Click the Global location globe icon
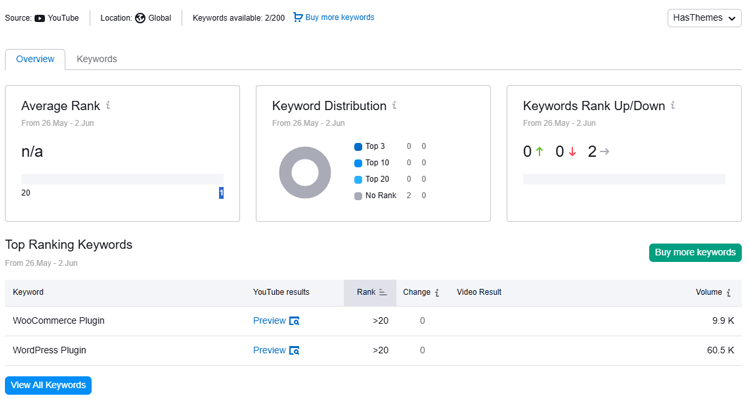The image size is (750, 399). click(140, 18)
